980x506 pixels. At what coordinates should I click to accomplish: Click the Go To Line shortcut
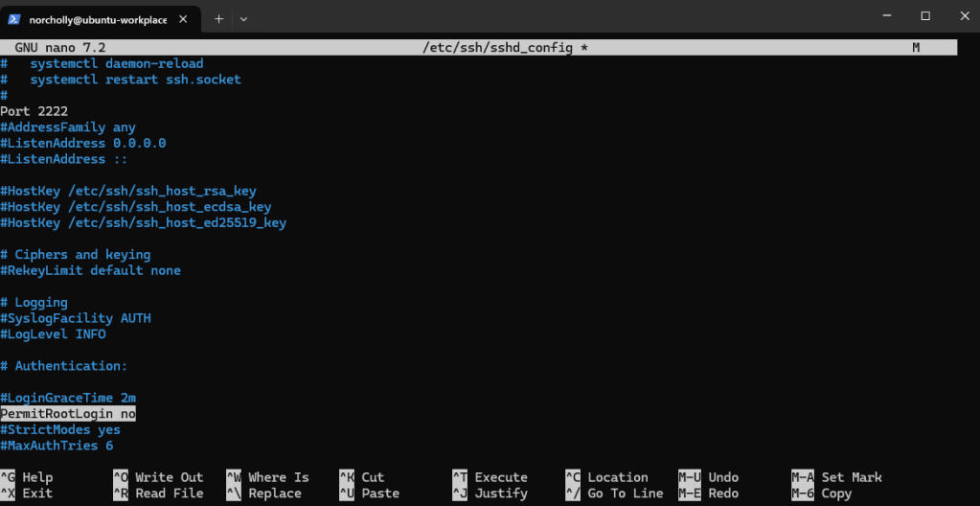click(625, 494)
